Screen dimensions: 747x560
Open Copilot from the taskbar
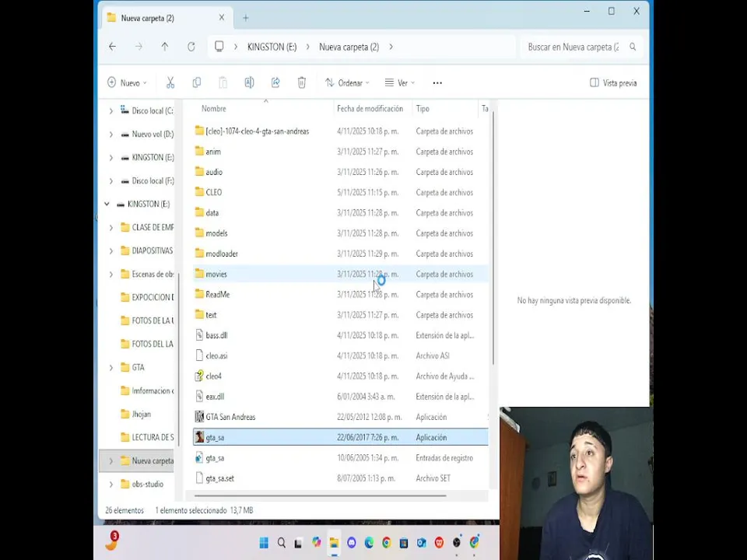[x=317, y=542]
